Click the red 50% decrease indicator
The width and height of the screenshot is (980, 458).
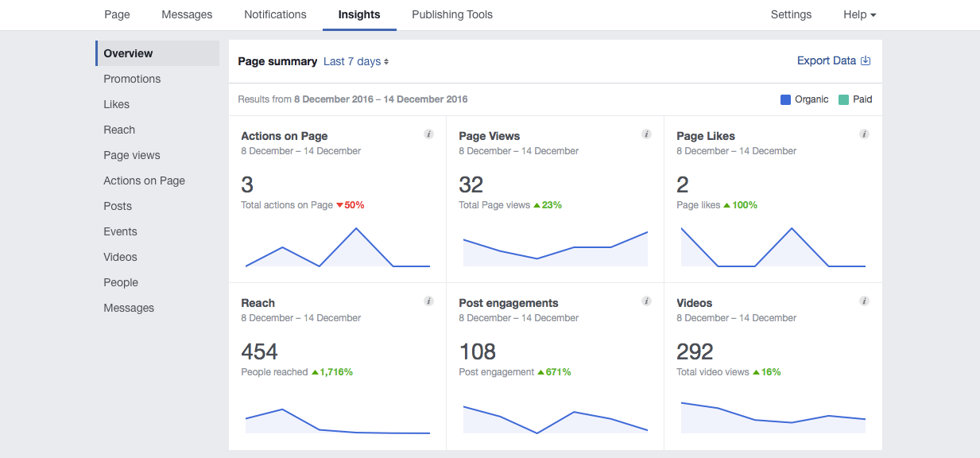click(351, 205)
